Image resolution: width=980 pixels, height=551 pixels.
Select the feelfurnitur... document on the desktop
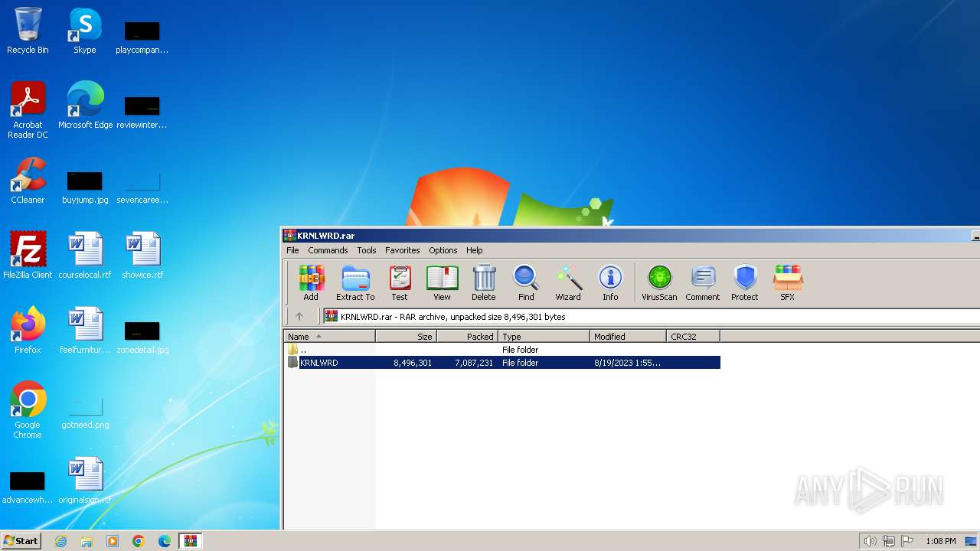click(85, 331)
